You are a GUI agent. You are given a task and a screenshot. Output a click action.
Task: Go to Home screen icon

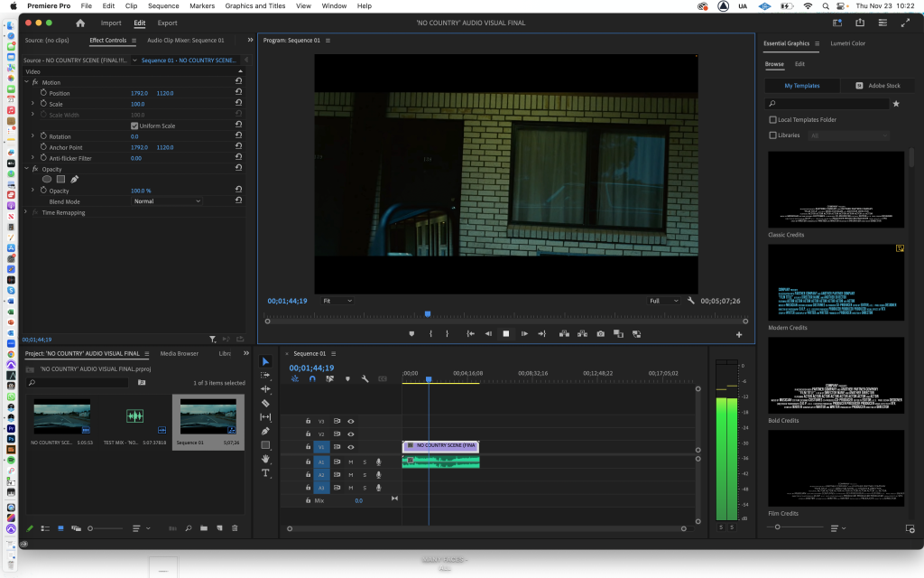coord(80,23)
